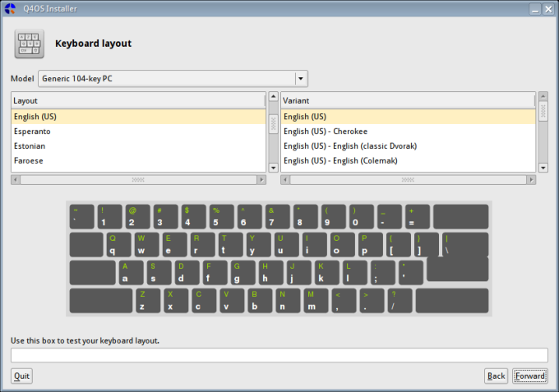The width and height of the screenshot is (559, 392).
Task: Click the A key on keyboard preview
Action: (132, 273)
